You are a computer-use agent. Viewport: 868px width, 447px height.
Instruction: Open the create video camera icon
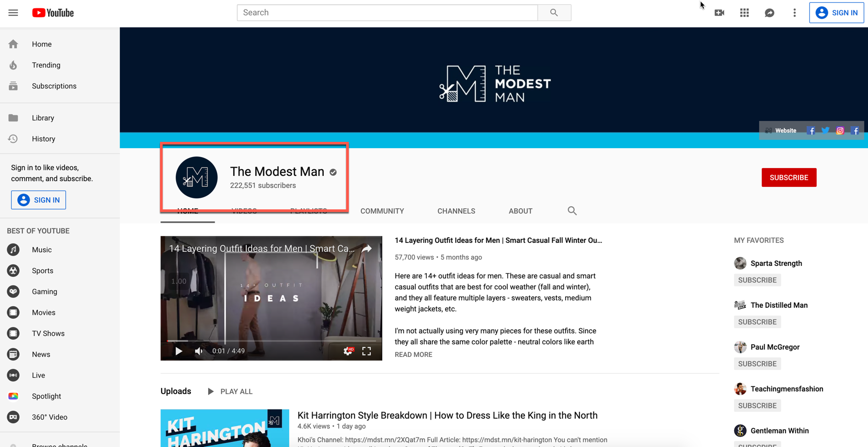[719, 13]
